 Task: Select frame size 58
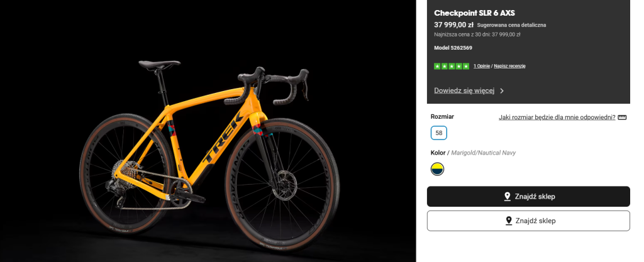tap(439, 133)
